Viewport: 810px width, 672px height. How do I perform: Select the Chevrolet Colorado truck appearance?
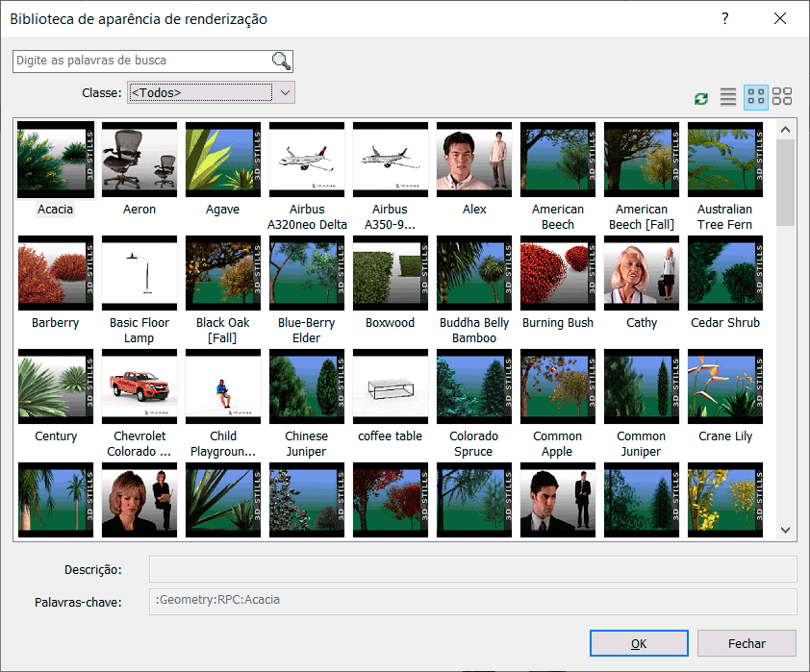(x=139, y=386)
